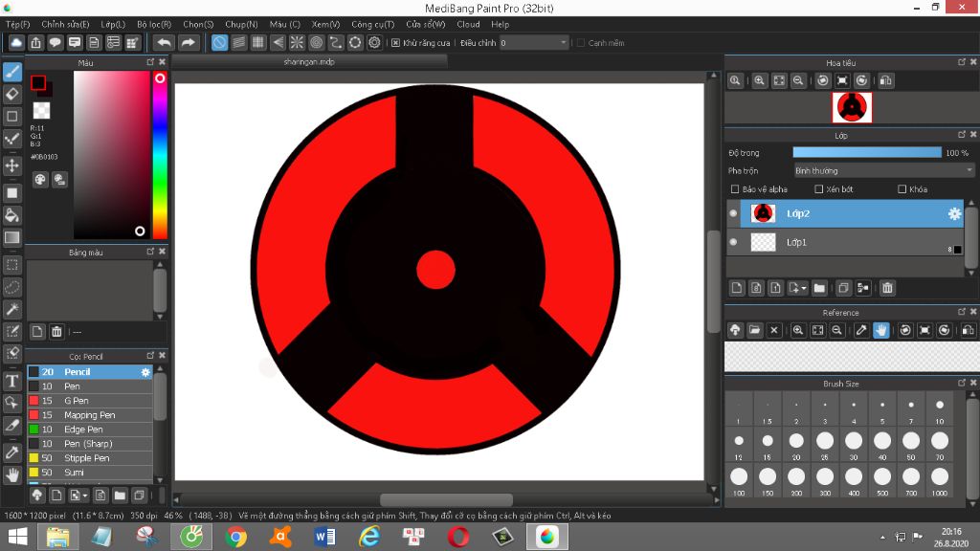980x551 pixels.
Task: Select the Gradient tool
Action: 11,237
